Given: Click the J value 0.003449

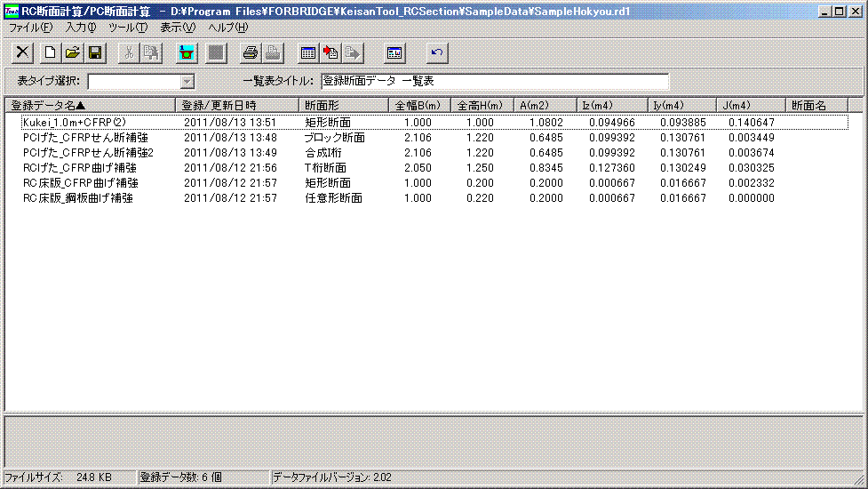Looking at the screenshot, I should (x=752, y=137).
